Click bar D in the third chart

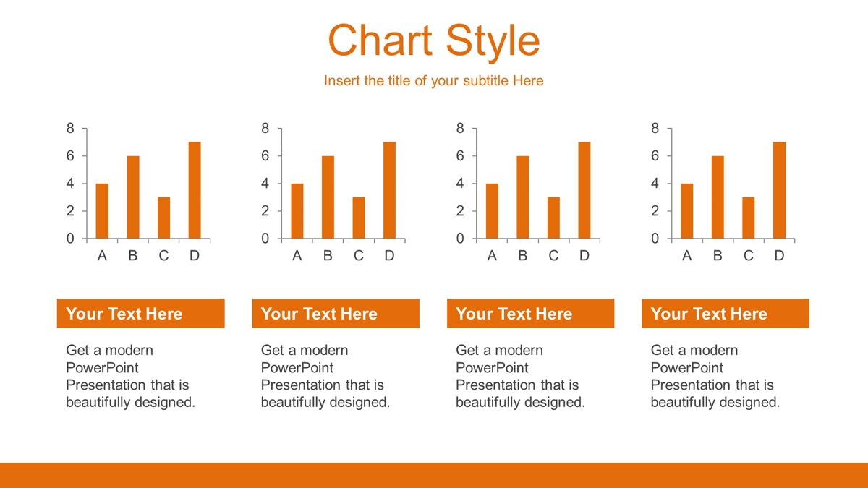coord(584,190)
